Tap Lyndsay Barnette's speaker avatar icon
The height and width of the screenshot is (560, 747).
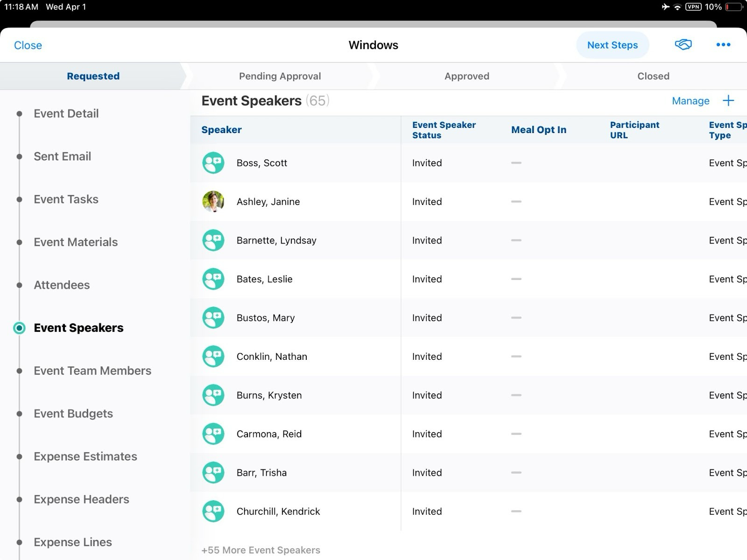[213, 240]
